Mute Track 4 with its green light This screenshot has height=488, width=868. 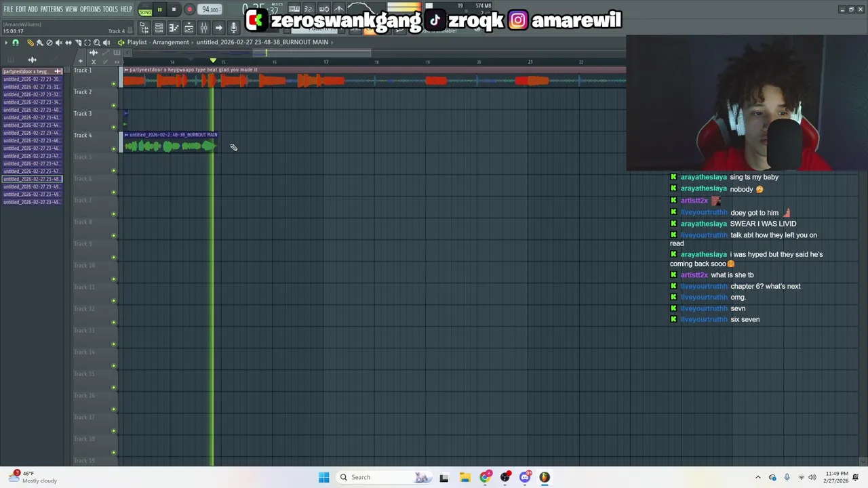pyautogui.click(x=113, y=149)
